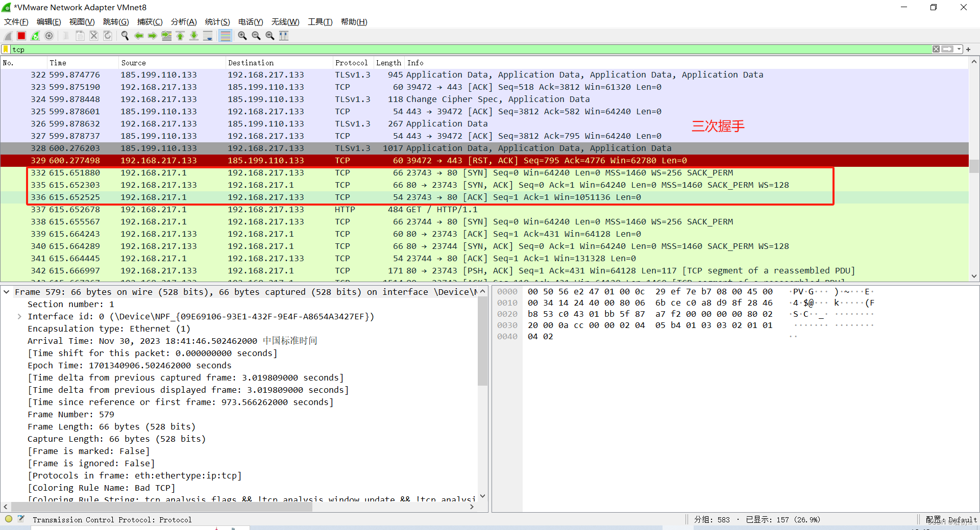Click the 配置: Default profile selector
This screenshot has width=980, height=530.
click(x=951, y=520)
